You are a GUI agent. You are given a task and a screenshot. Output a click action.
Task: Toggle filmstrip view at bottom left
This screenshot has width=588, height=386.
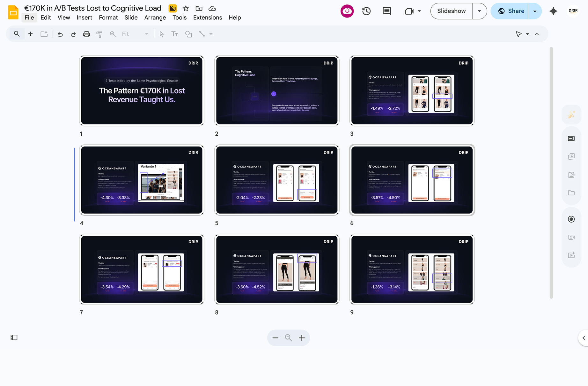(14, 338)
